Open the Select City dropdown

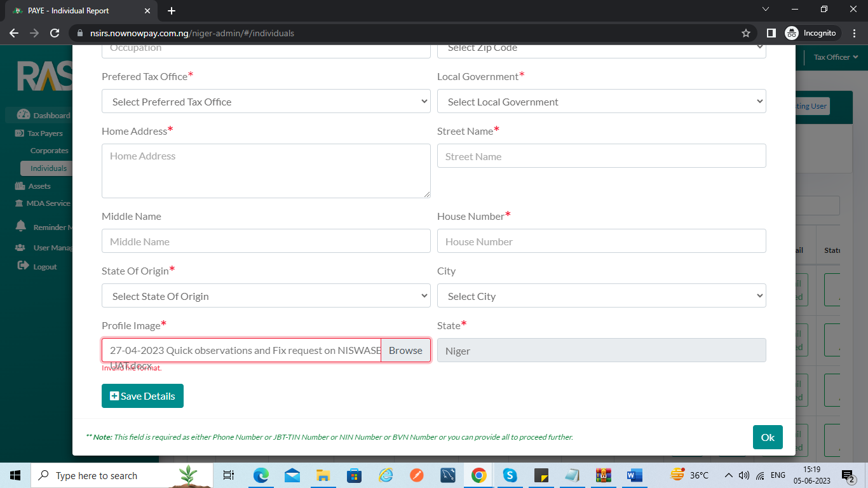(602, 296)
